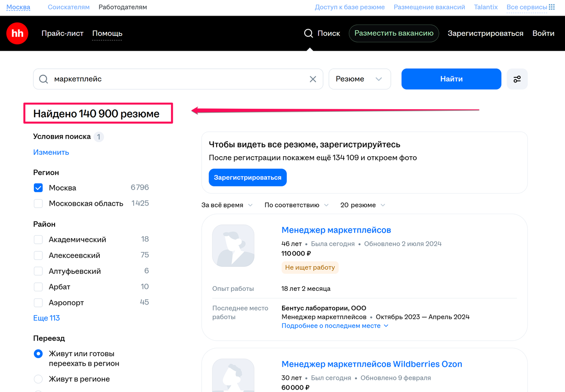Viewport: 565px width, 392px height.
Task: Open the Помощь menu item
Action: tap(107, 33)
